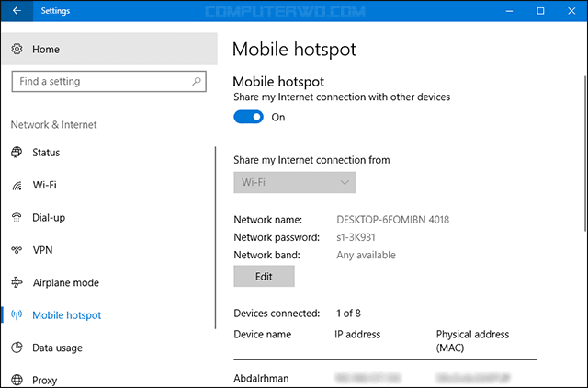The width and height of the screenshot is (588, 388).
Task: Maximize the Settings window
Action: [540, 11]
